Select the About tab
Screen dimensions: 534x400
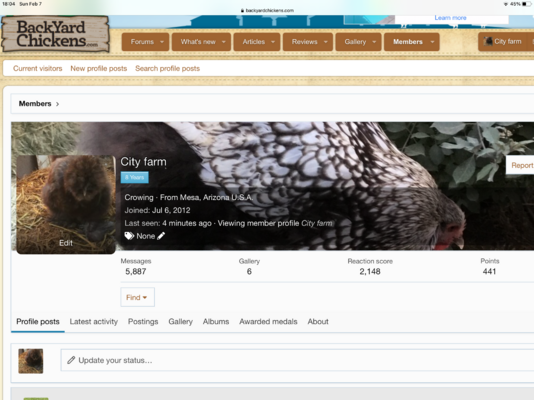pos(318,322)
